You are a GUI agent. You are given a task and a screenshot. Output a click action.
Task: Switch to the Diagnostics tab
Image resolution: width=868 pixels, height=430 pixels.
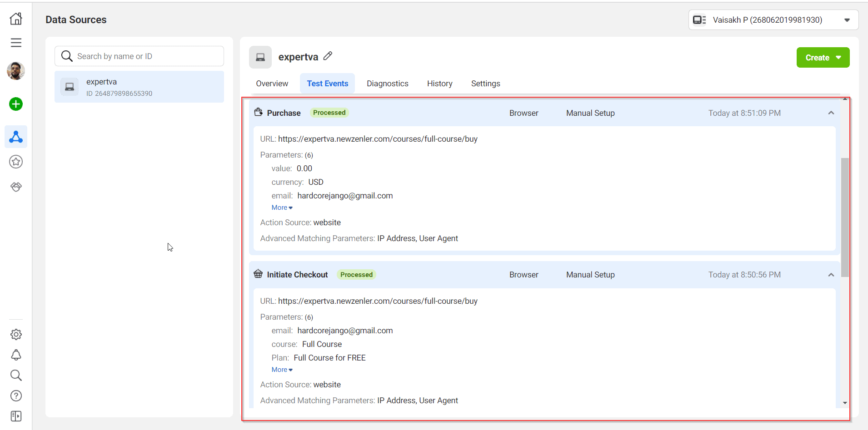(387, 84)
